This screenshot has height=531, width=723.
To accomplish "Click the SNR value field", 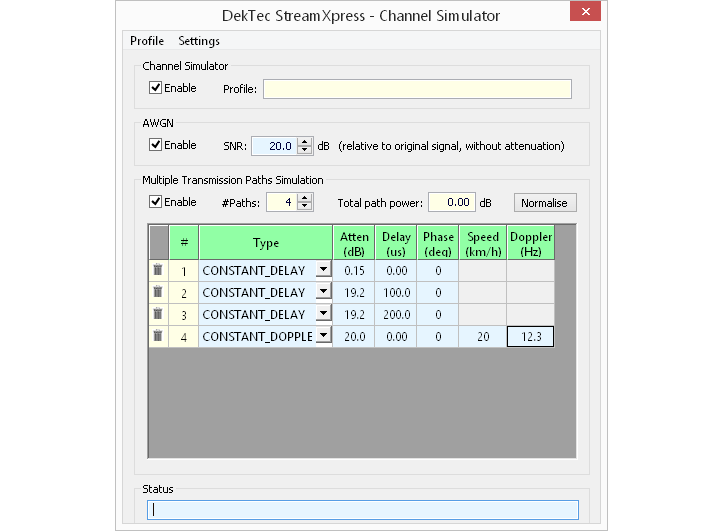I will pyautogui.click(x=274, y=146).
